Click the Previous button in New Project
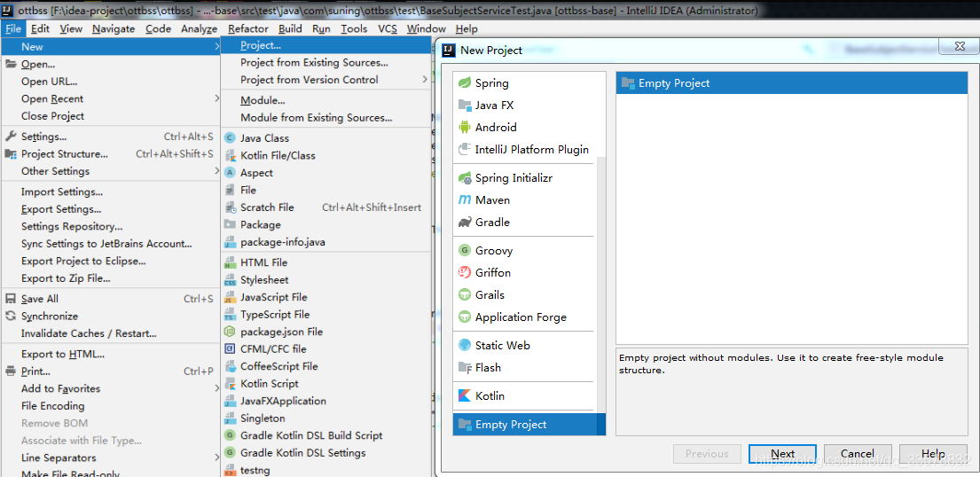Image resolution: width=980 pixels, height=477 pixels. pos(707,454)
